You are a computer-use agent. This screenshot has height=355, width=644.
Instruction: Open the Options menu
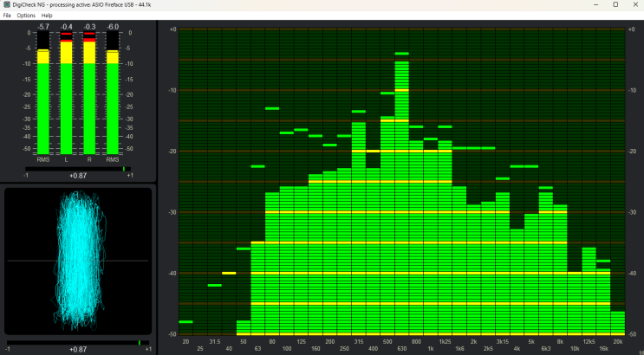(26, 16)
